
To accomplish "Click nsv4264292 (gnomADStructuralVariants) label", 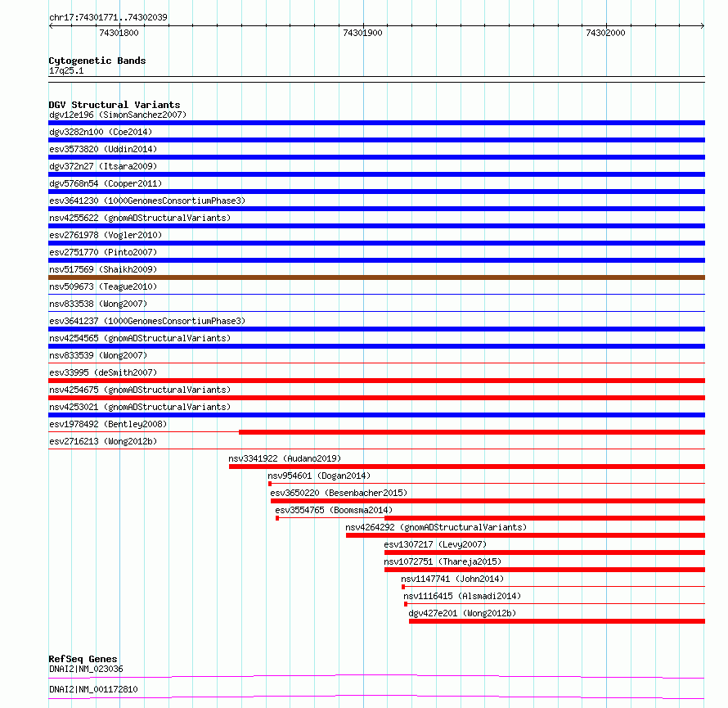I will click(x=436, y=527).
